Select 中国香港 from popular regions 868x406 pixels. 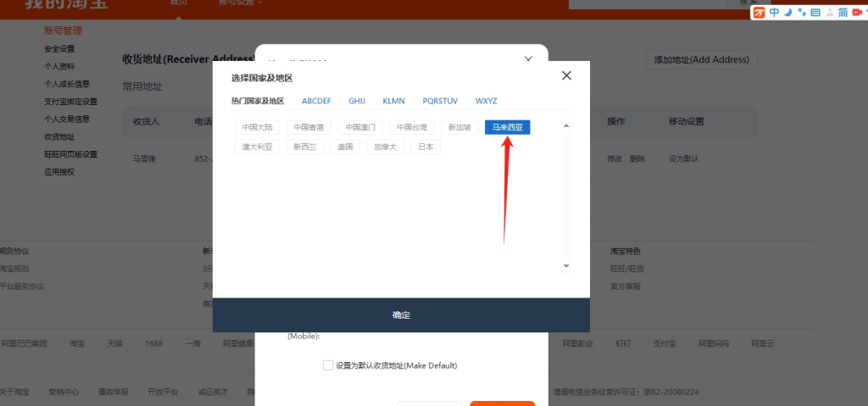(x=309, y=127)
